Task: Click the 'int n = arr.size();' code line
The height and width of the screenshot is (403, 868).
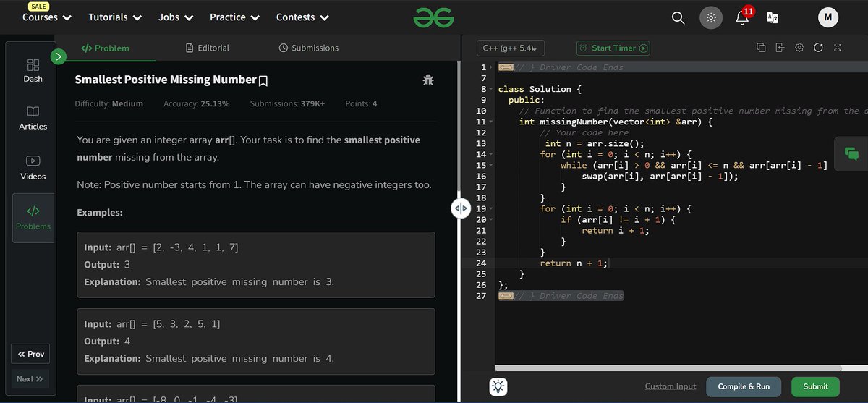Action: [x=594, y=143]
